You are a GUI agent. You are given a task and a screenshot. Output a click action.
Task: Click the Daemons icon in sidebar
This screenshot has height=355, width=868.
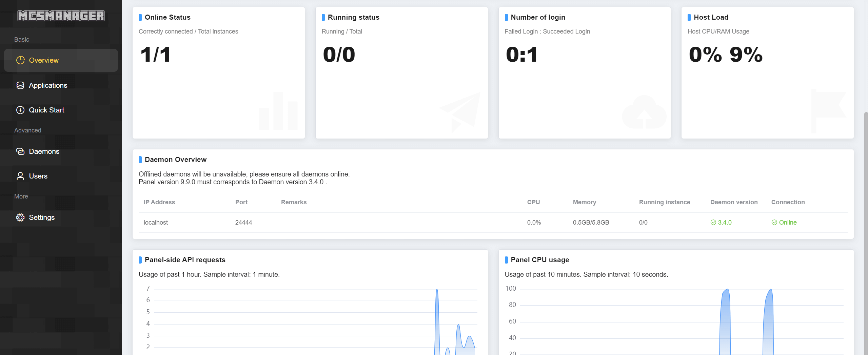click(20, 151)
